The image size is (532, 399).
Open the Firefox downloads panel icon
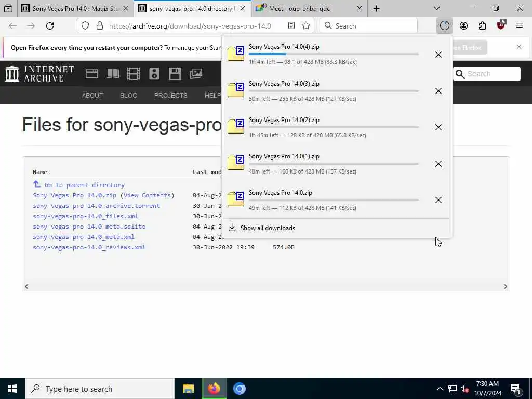pyautogui.click(x=445, y=26)
